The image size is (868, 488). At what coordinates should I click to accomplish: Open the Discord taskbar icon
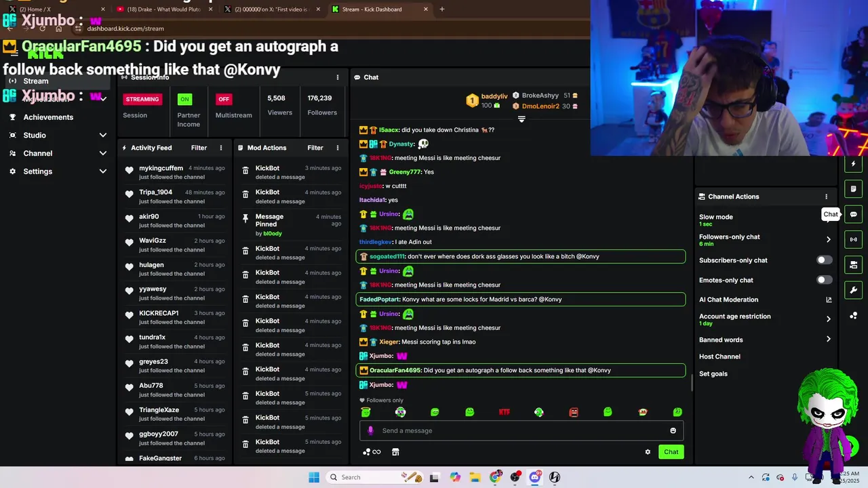534,477
